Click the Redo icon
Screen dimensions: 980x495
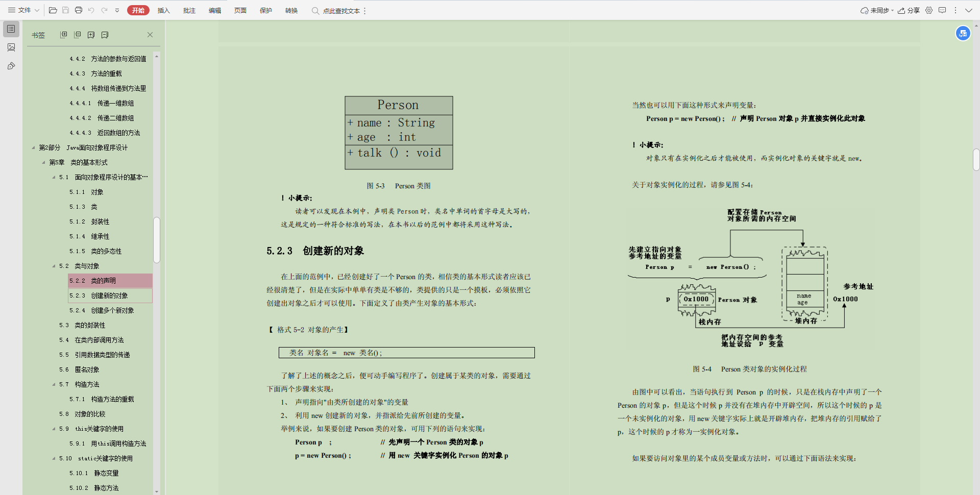point(105,10)
